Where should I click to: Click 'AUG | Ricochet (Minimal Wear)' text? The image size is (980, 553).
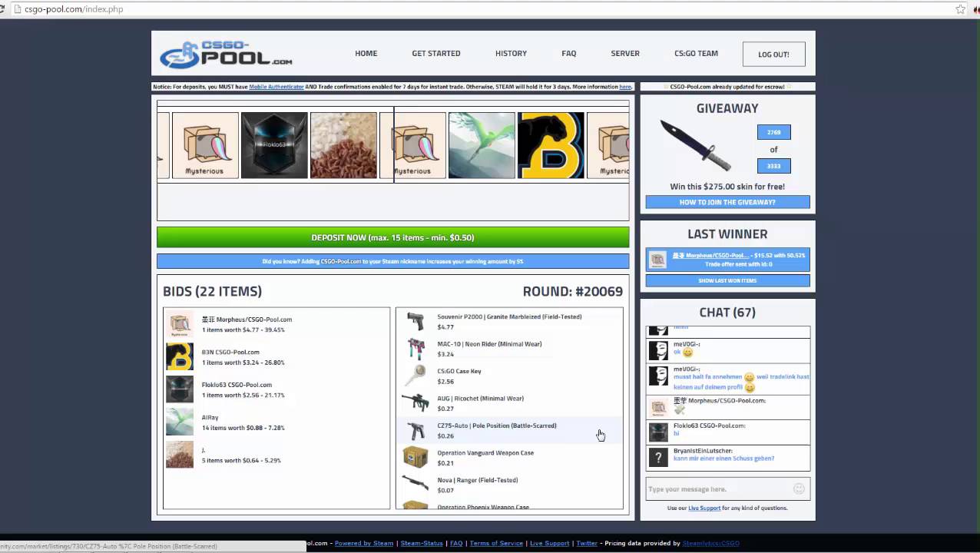click(480, 399)
